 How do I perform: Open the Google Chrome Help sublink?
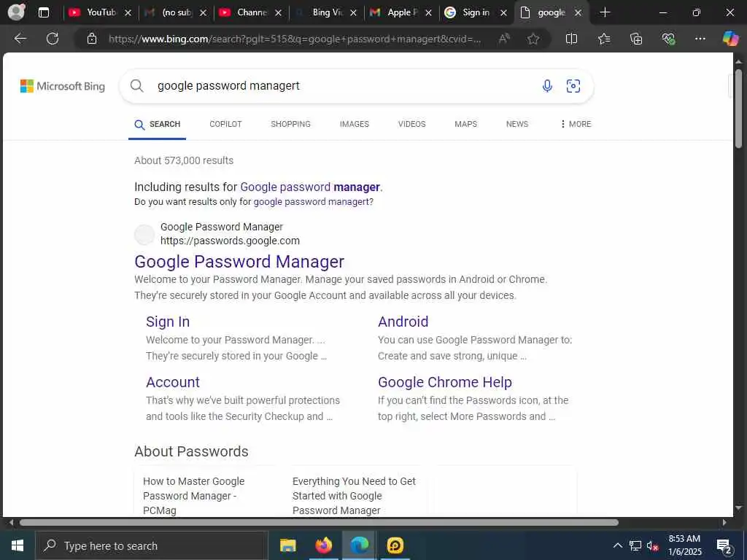444,382
